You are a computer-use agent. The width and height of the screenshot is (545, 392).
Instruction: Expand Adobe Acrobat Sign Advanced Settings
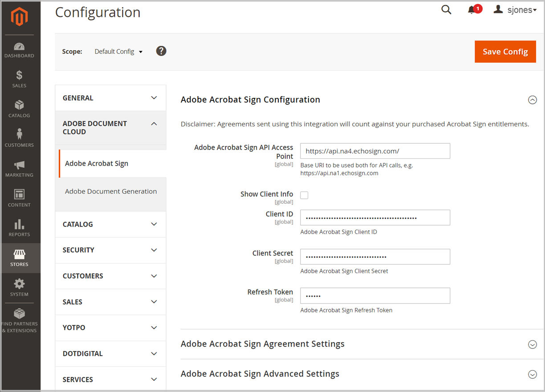pos(532,374)
